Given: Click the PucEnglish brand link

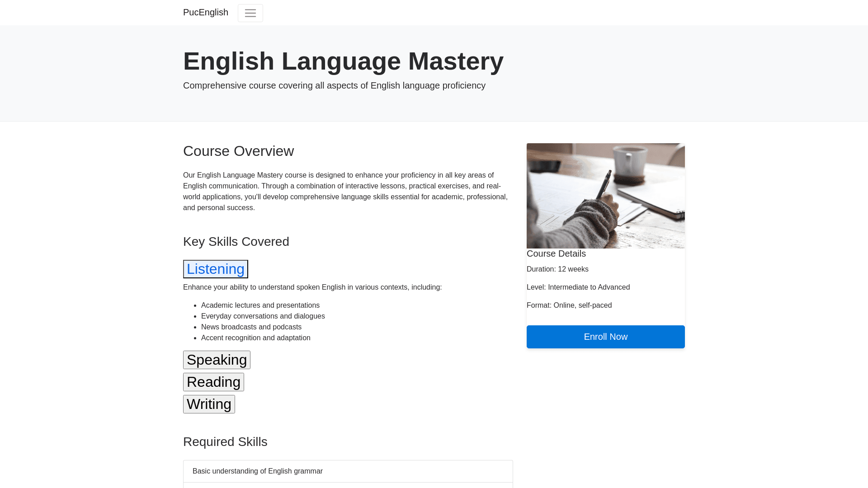Looking at the screenshot, I should (x=206, y=13).
